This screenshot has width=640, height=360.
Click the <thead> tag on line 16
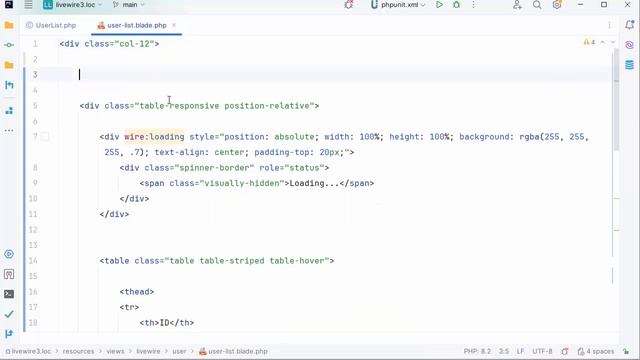point(137,292)
